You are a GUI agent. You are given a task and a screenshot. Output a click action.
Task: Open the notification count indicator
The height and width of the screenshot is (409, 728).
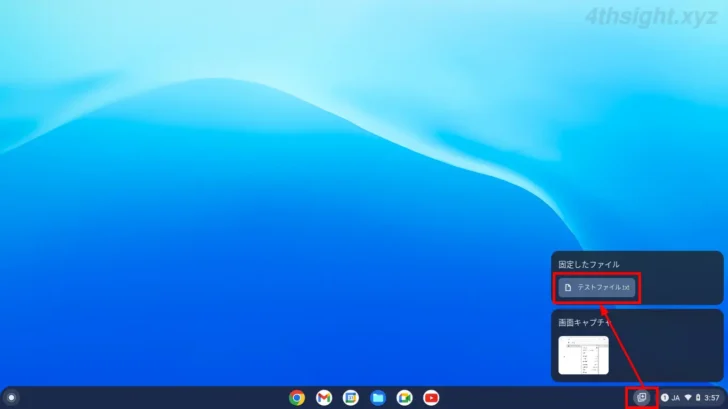coord(665,398)
